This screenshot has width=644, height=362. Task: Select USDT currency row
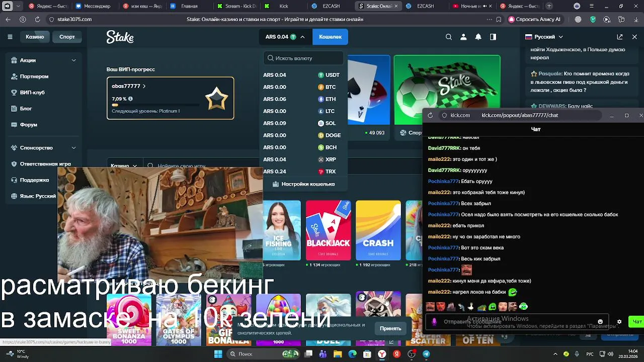[303, 75]
